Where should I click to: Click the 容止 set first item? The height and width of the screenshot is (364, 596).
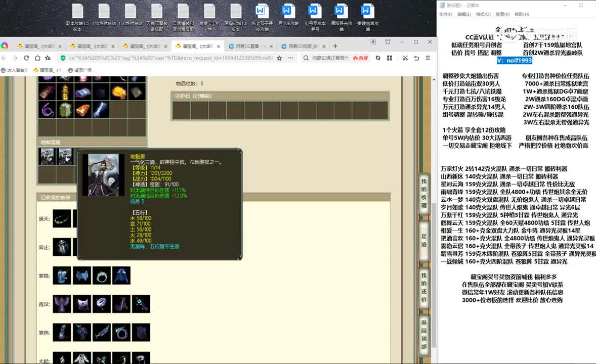coord(62,247)
